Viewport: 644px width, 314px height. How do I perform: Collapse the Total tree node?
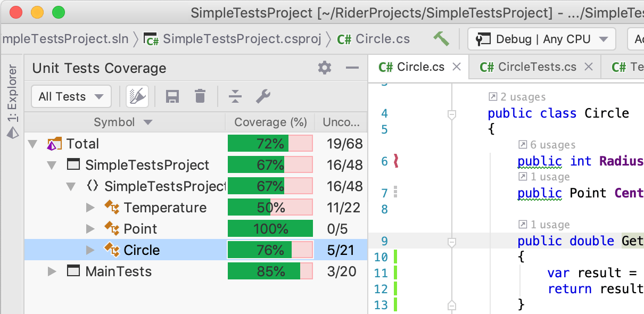pos(33,144)
